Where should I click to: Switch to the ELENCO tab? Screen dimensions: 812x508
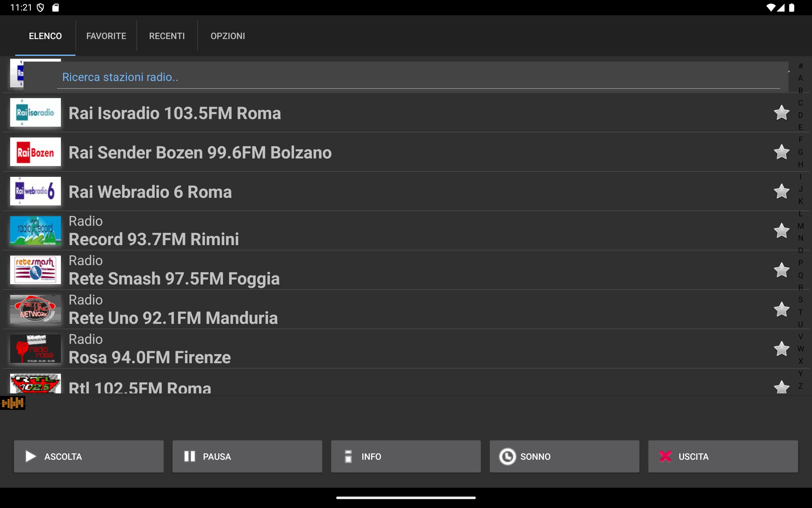[45, 36]
